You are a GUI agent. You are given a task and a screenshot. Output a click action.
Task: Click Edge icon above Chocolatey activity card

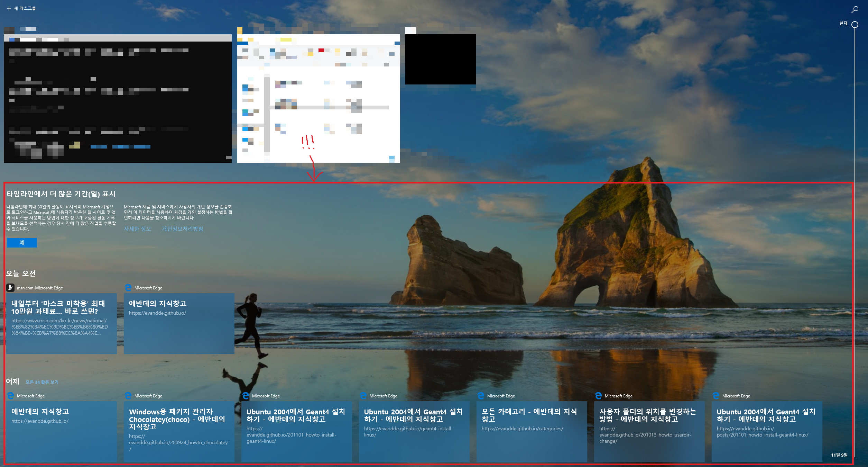128,396
